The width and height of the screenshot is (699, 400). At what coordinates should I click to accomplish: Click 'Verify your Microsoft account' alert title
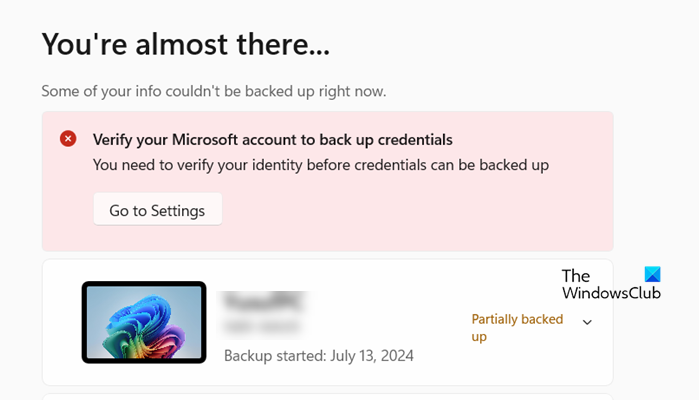click(272, 139)
